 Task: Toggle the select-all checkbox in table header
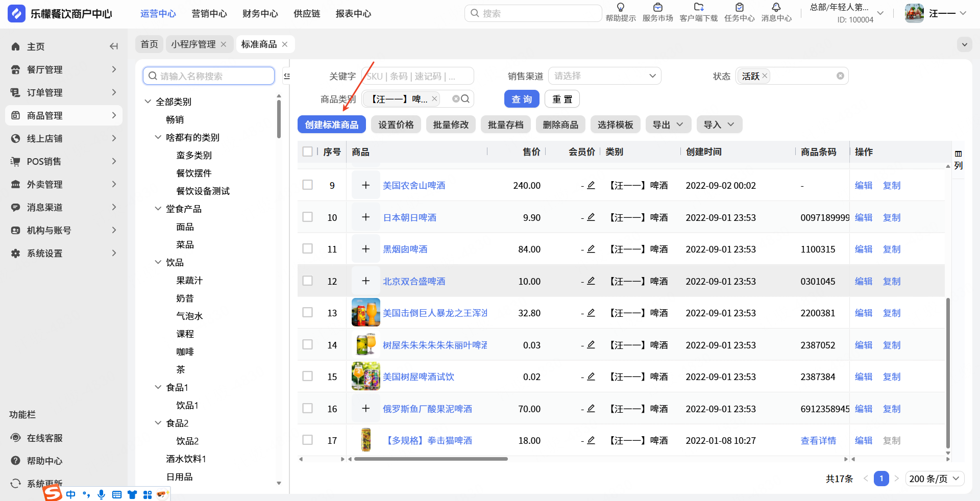(x=307, y=152)
